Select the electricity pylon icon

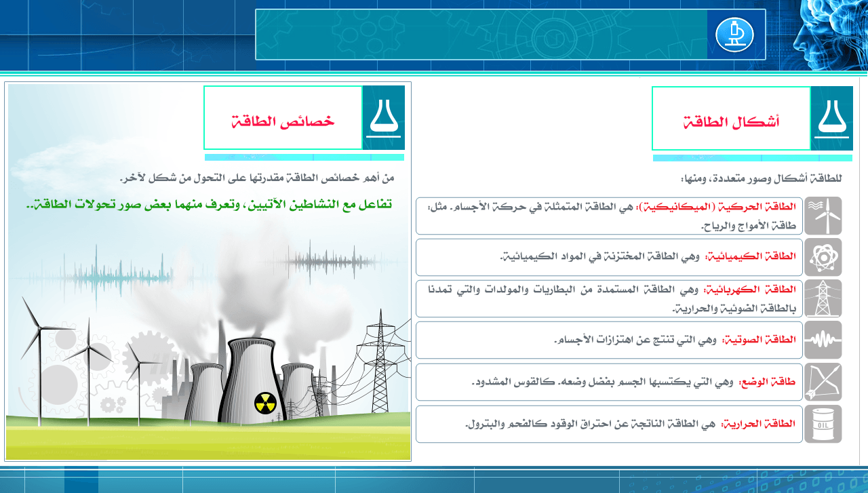[x=823, y=298]
